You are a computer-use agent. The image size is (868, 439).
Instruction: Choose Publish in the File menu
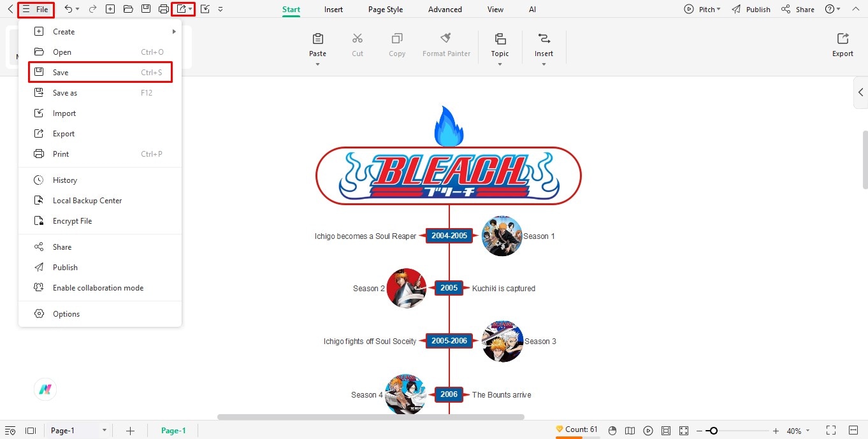click(x=100, y=267)
